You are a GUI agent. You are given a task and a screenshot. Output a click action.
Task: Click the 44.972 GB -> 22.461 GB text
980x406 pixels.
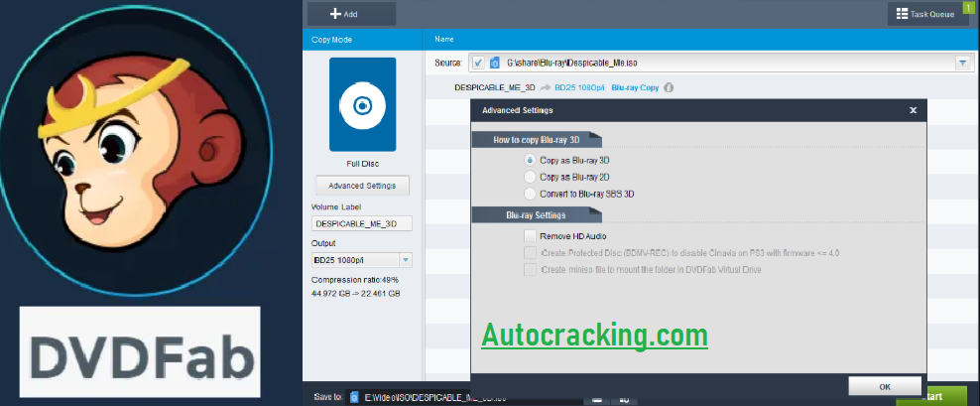(x=356, y=294)
